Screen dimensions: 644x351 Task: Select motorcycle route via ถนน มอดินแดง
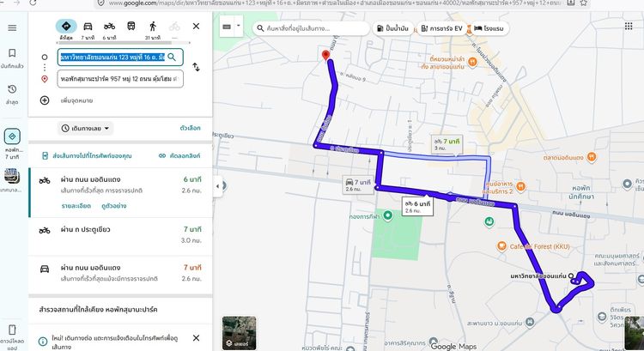pos(120,192)
